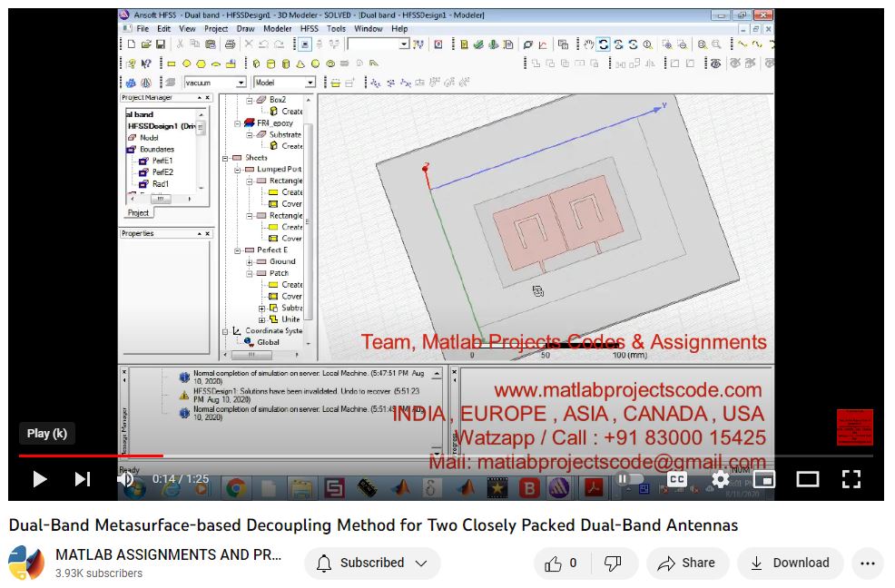Open Subscribed notification options dropdown

[x=372, y=563]
